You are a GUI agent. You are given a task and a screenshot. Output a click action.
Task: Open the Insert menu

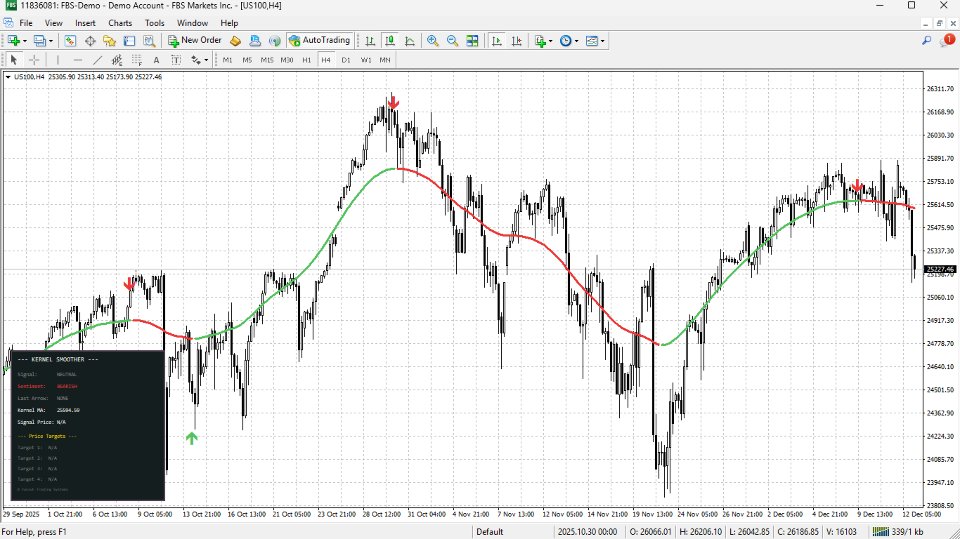pyautogui.click(x=85, y=23)
